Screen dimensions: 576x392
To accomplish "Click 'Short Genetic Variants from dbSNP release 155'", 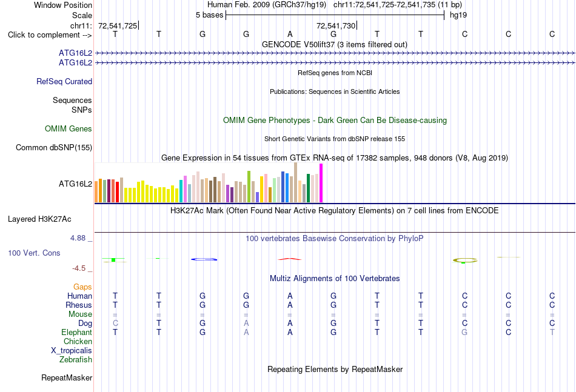I will click(335, 139).
